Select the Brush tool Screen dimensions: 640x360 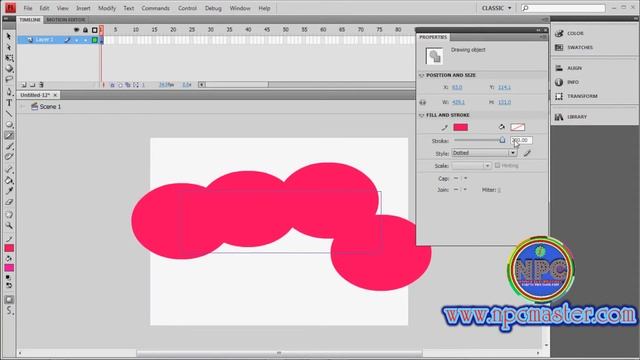pos(9,146)
